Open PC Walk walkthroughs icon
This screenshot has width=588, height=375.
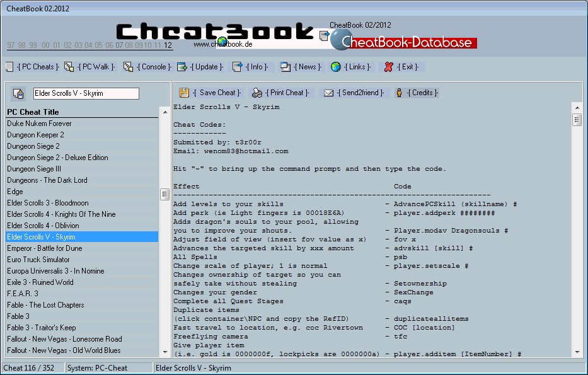point(69,67)
